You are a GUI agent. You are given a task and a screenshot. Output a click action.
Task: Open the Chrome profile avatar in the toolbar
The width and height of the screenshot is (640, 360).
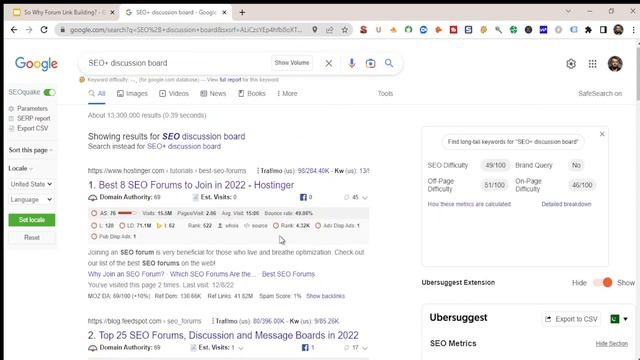pos(618,30)
